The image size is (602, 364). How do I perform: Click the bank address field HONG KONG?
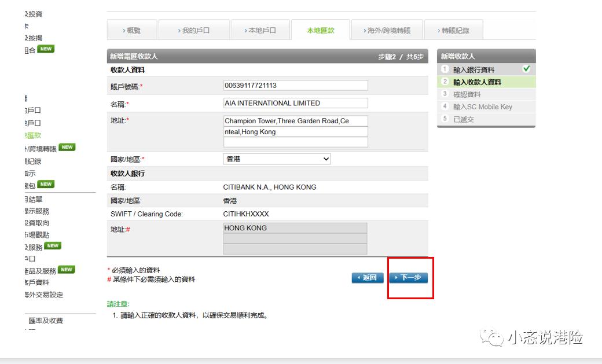(295, 228)
